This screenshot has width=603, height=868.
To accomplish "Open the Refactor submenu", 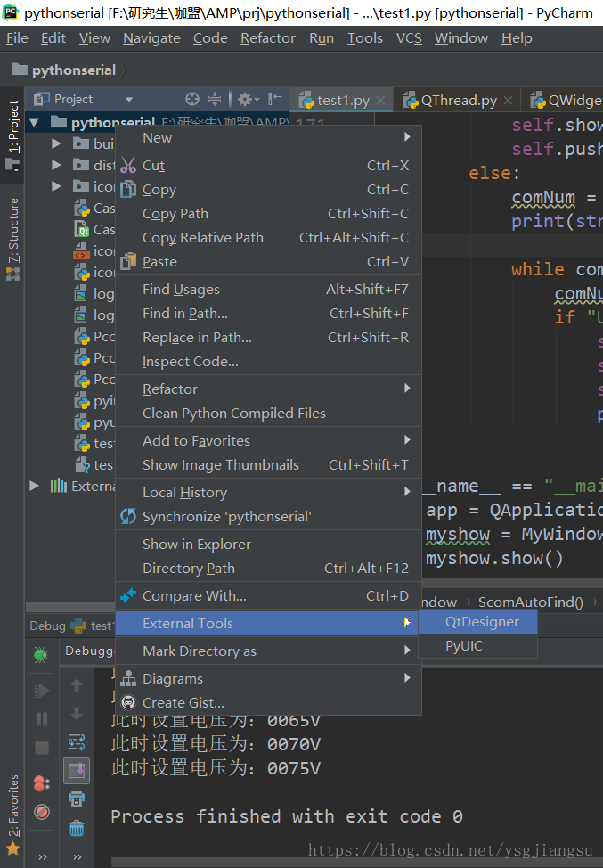I will click(x=268, y=389).
